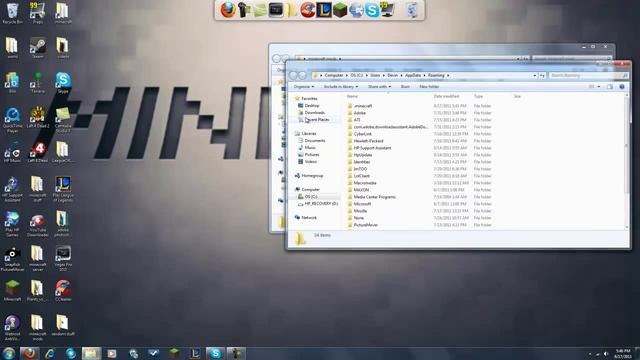This screenshot has height=360, width=640.
Task: Open Recycle Bin on the desktop
Action: point(12,13)
